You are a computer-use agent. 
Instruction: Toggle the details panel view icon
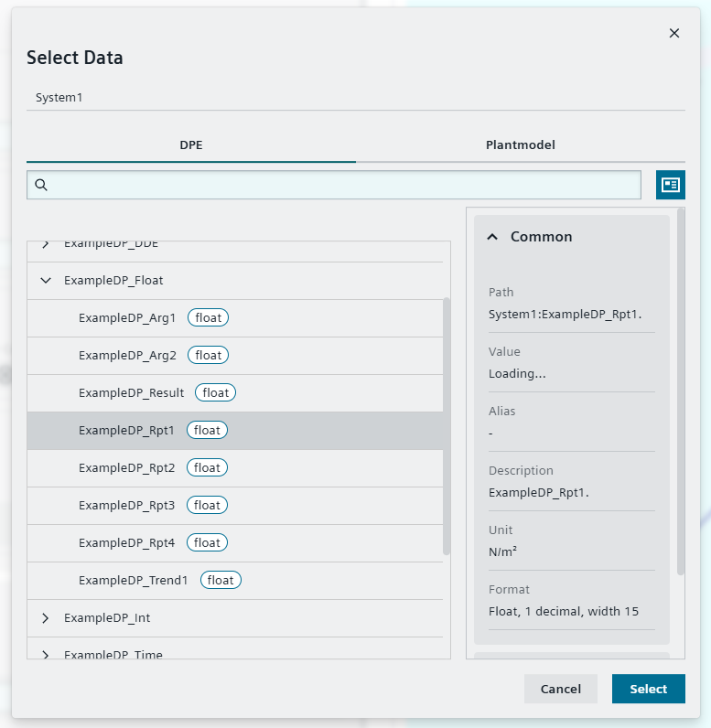671,185
